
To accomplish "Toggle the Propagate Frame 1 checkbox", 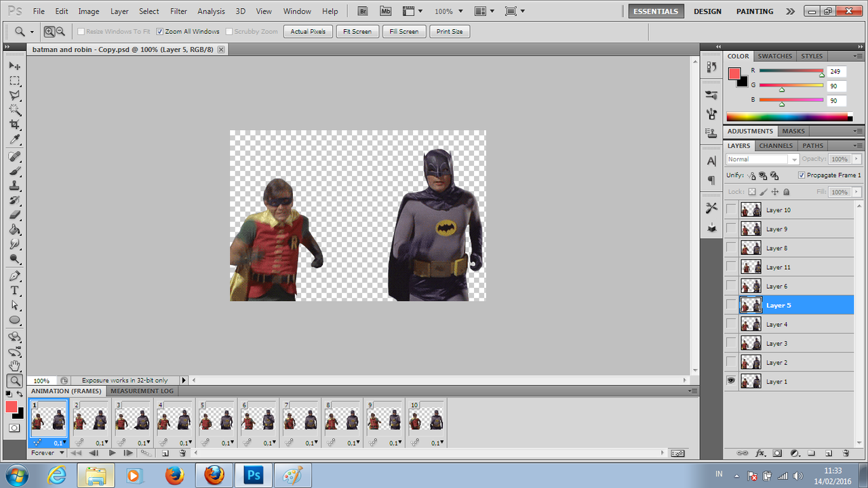I will point(802,175).
